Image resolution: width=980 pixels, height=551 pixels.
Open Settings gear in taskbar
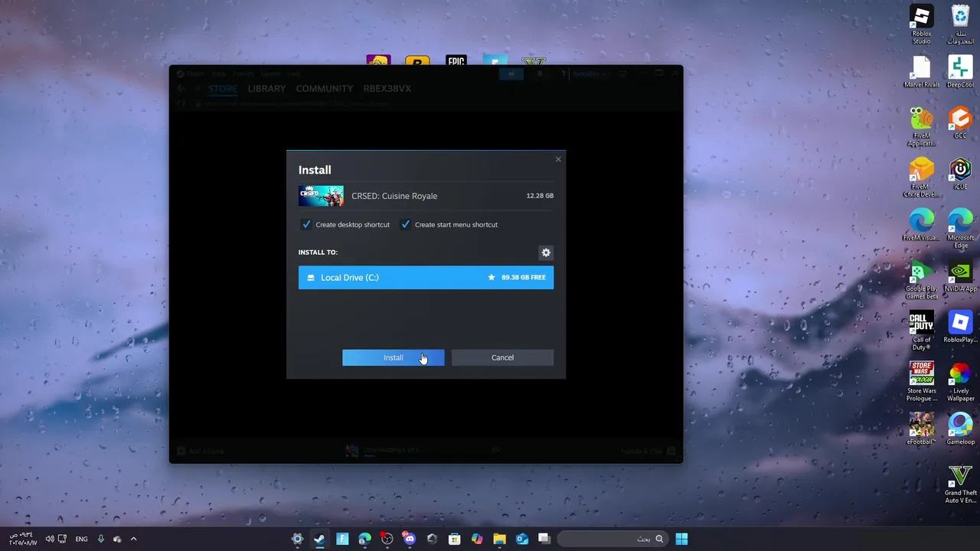click(x=298, y=539)
